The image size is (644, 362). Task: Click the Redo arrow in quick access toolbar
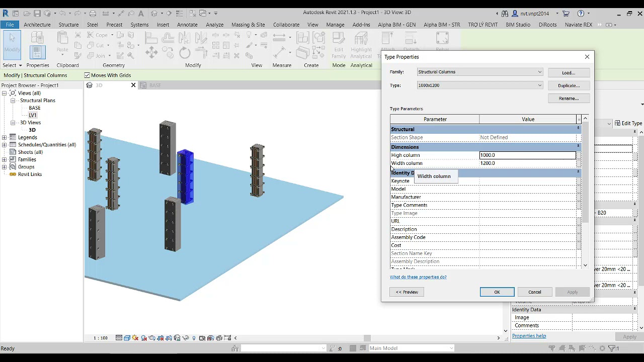tap(77, 14)
